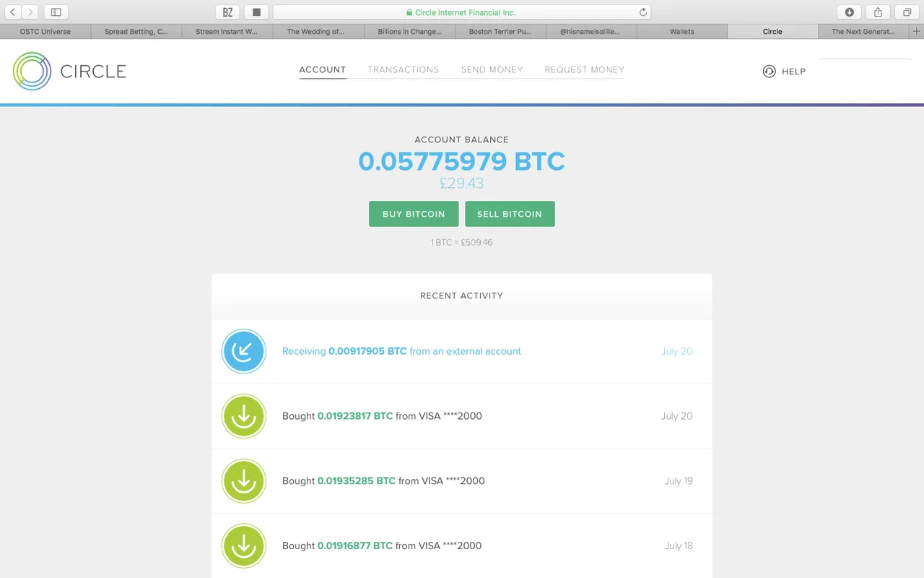Switch to The Wedding of... tab
This screenshot has height=578, width=924.
click(318, 32)
